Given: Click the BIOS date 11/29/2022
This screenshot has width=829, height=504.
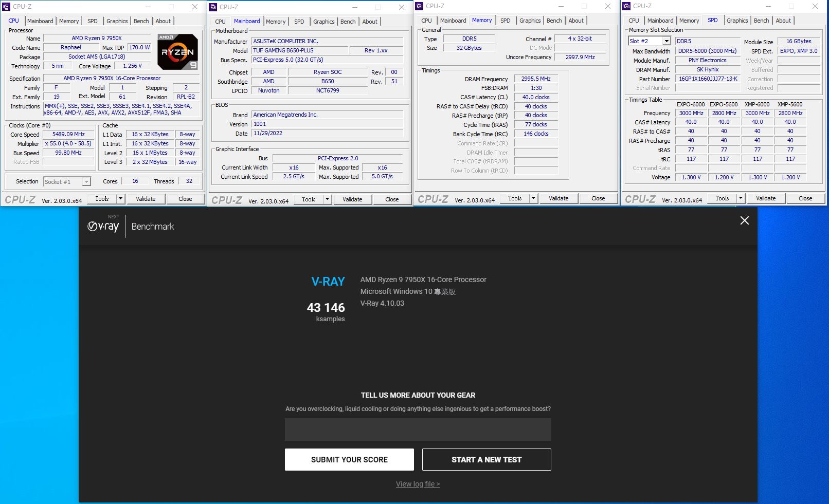Looking at the screenshot, I should (327, 133).
